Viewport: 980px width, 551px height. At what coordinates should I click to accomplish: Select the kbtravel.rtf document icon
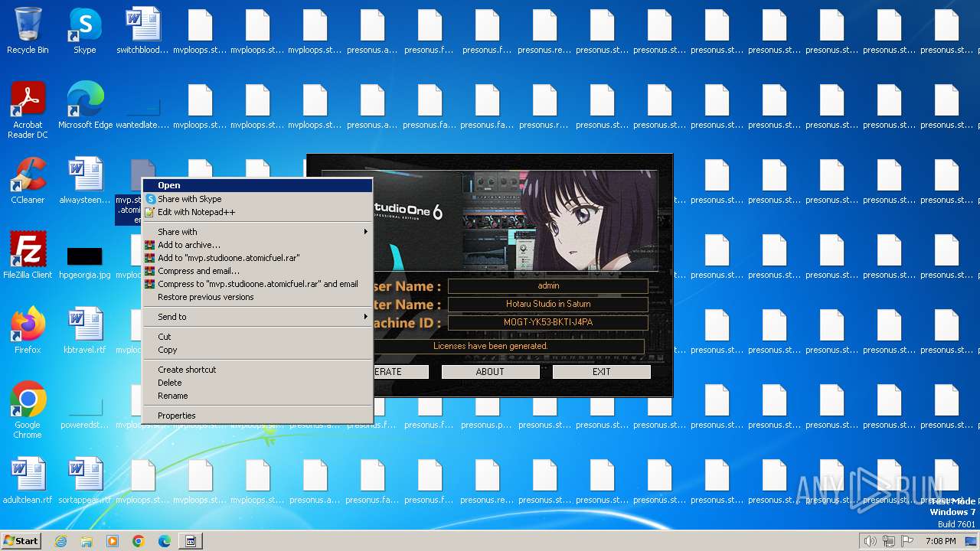85,331
